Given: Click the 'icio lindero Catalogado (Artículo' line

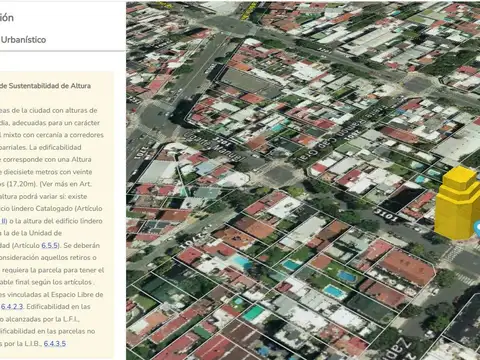Looking at the screenshot, I should 51,209.
